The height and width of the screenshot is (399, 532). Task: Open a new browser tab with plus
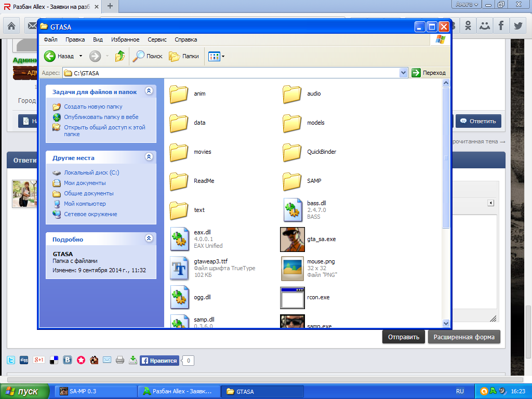(x=110, y=6)
